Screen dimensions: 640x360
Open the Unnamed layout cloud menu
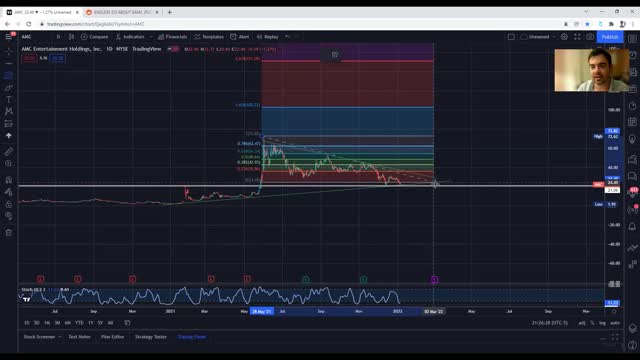tap(538, 37)
